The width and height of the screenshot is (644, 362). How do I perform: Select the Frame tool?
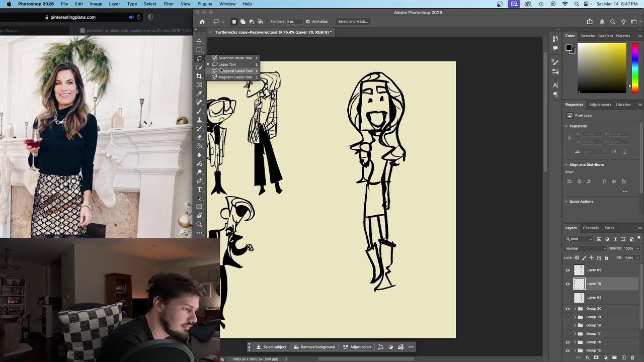199,85
